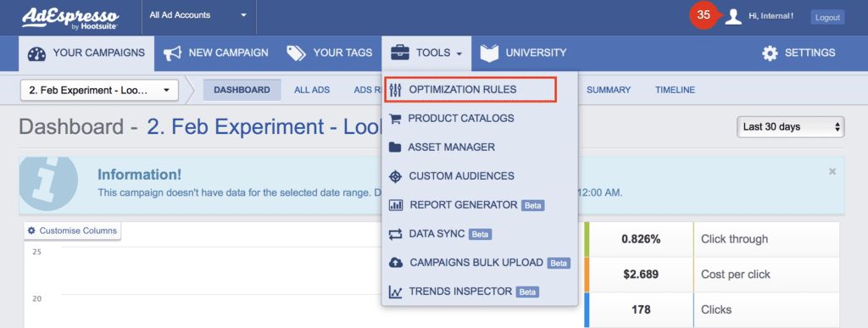Click the speedometer icon beside Your Campaigns
The width and height of the screenshot is (868, 328).
pyautogui.click(x=37, y=53)
